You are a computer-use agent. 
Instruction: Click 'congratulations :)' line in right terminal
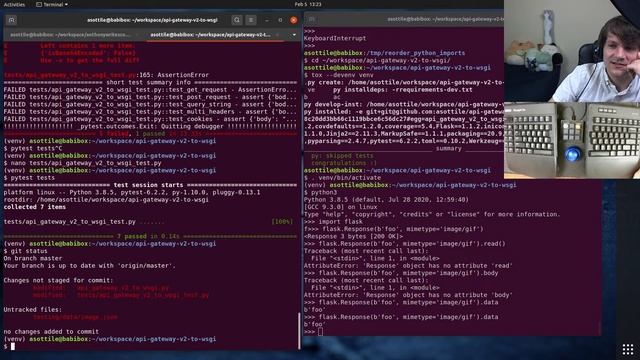pyautogui.click(x=344, y=163)
